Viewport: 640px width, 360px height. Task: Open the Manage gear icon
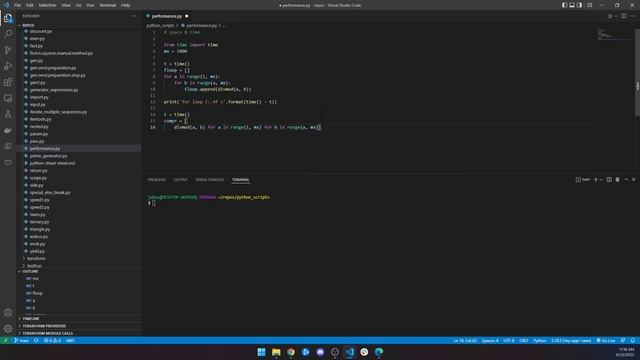point(8,329)
